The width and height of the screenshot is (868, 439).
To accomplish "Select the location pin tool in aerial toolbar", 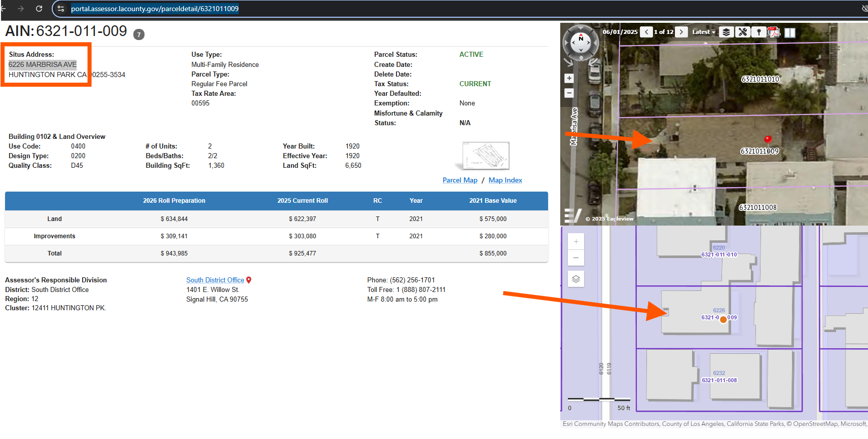I will point(758,32).
